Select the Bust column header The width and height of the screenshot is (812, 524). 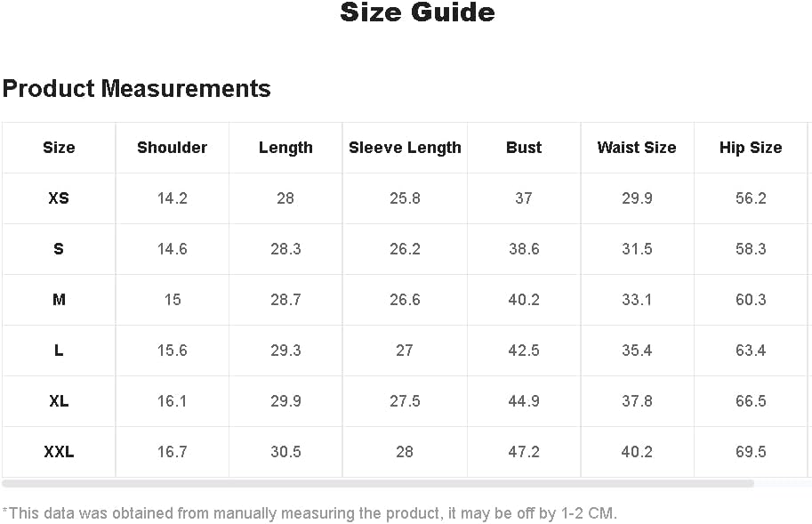coord(524,148)
